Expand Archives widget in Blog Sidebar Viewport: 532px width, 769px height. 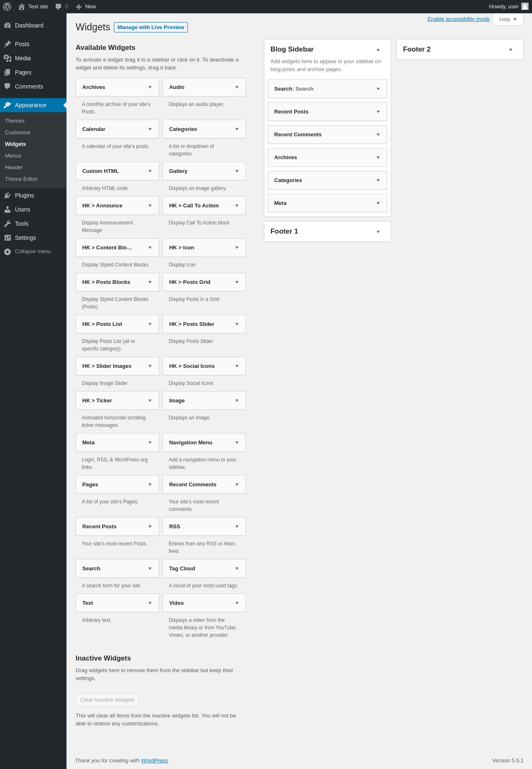tap(378, 158)
